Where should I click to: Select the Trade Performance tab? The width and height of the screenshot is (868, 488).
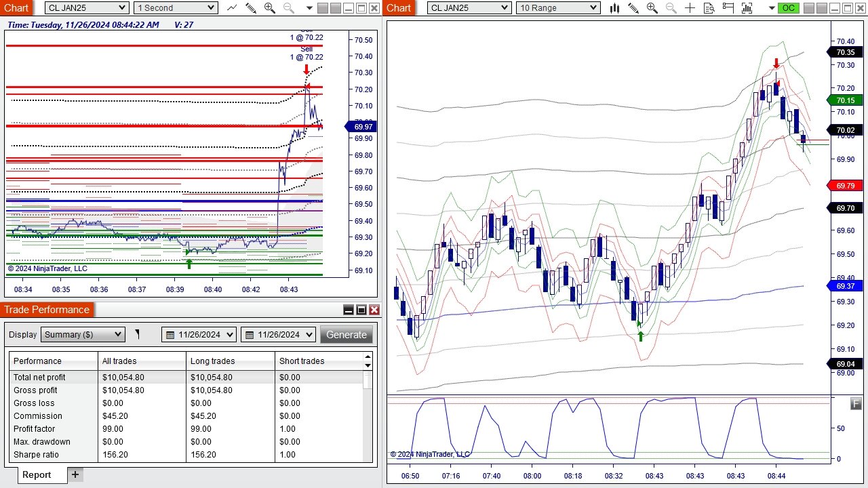(47, 310)
